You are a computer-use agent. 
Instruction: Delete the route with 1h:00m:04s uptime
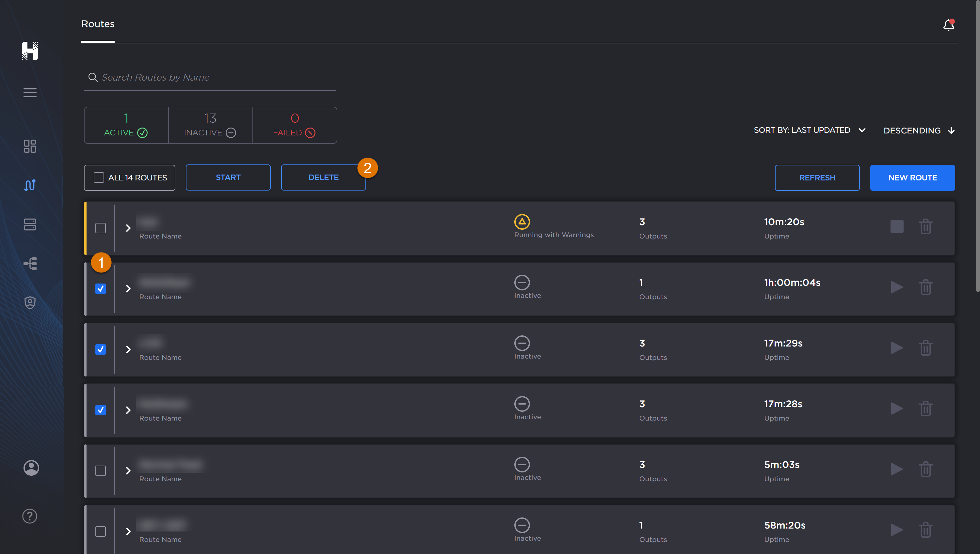pos(925,287)
